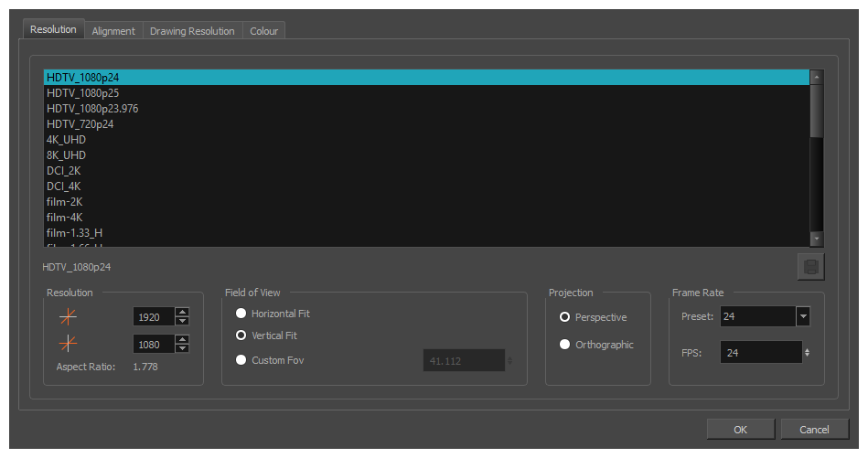Click the save resolution preset disk icon
Image resolution: width=868 pixels, height=458 pixels.
point(811,267)
